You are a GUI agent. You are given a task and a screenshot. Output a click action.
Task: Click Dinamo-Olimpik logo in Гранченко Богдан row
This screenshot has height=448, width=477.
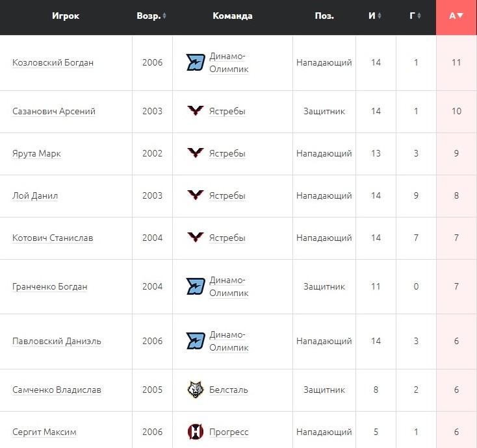196,286
